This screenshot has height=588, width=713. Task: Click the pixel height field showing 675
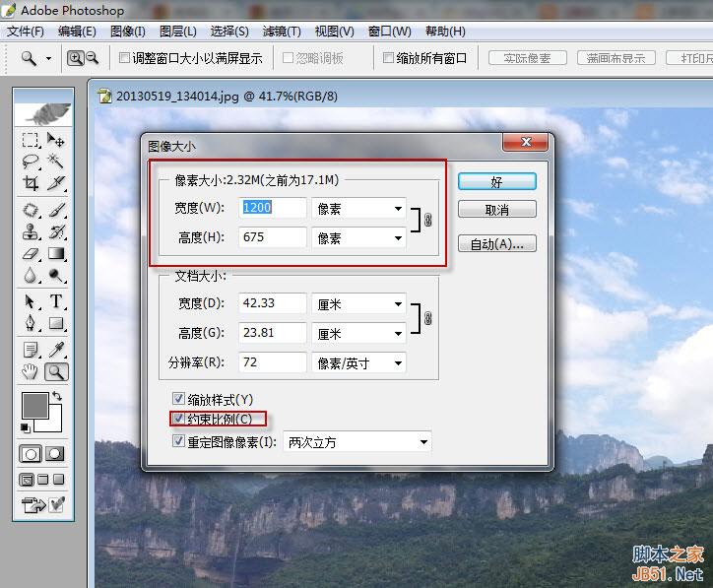(x=273, y=237)
